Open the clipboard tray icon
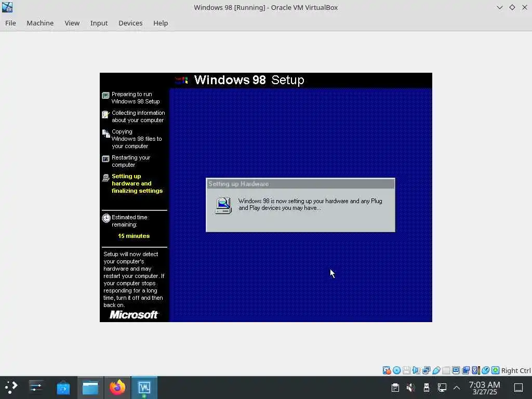 [395, 387]
